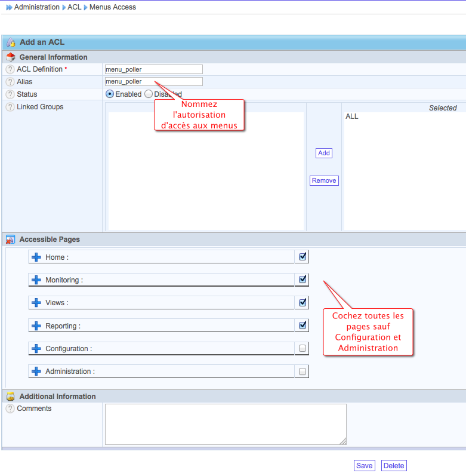Go to ACL in the breadcrumb

pyautogui.click(x=74, y=7)
